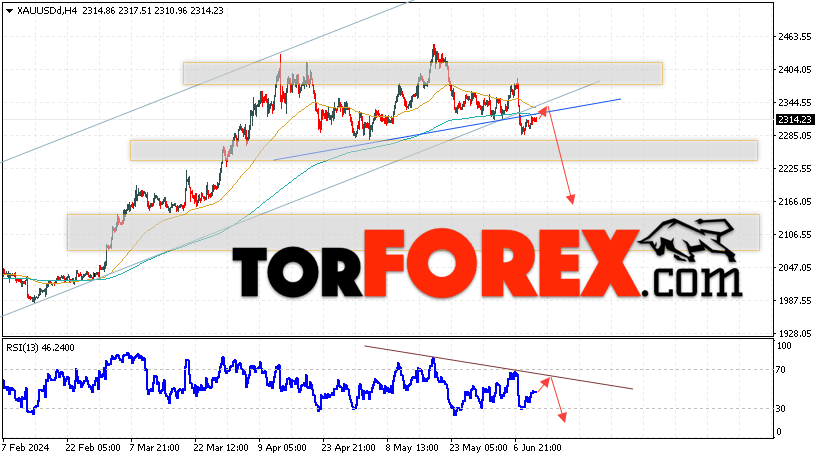Click price axis label 2285.05
The width and height of the screenshot is (819, 459).
click(794, 135)
